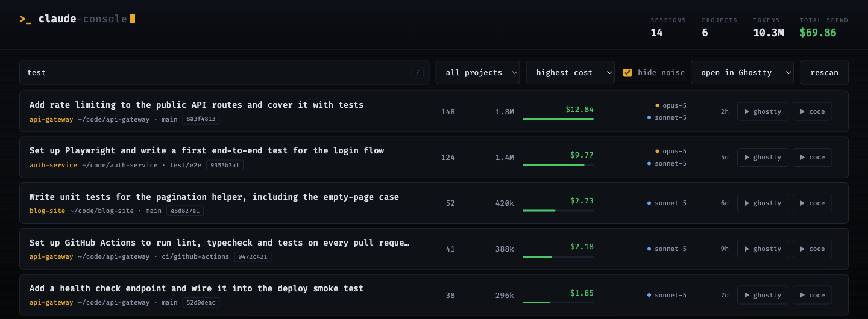Open code for the GitHub Actions session

tap(812, 249)
